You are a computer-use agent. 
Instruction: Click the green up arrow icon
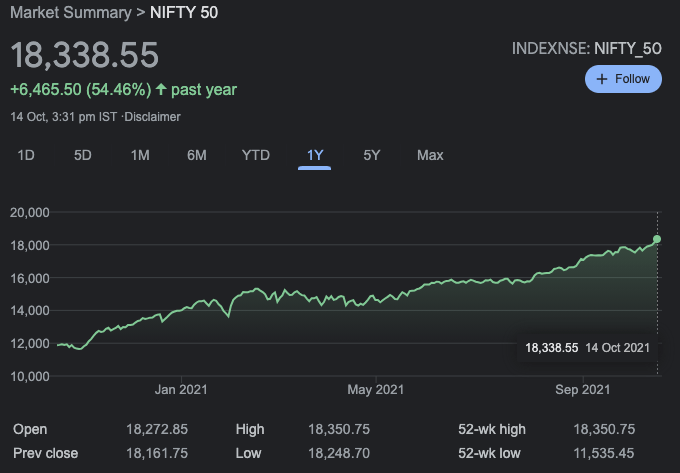click(x=161, y=90)
